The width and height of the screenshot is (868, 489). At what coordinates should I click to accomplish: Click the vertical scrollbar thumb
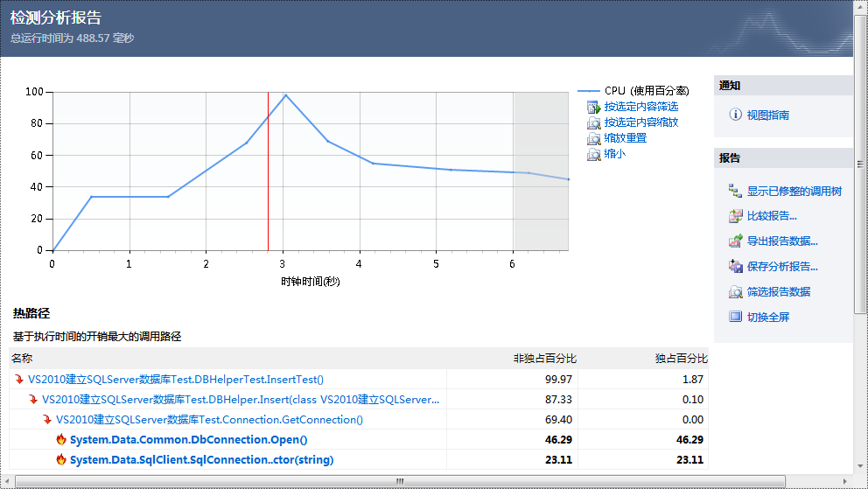[x=860, y=164]
